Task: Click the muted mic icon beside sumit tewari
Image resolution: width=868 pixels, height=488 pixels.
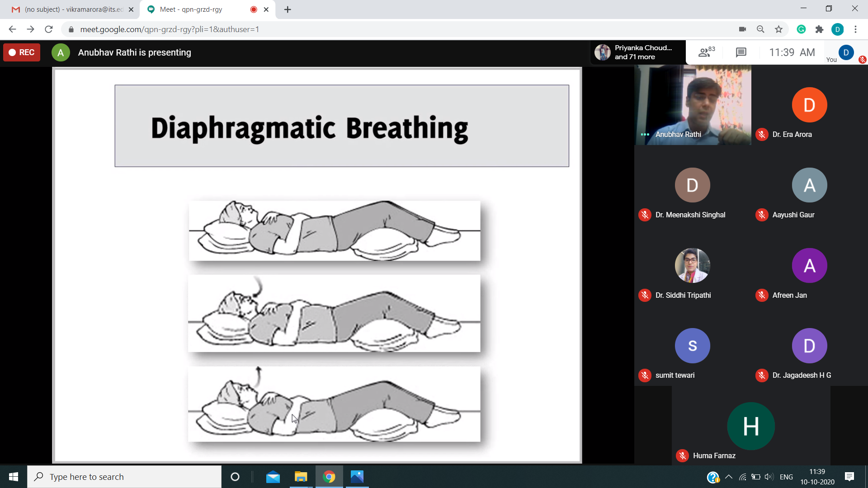Action: pos(645,375)
